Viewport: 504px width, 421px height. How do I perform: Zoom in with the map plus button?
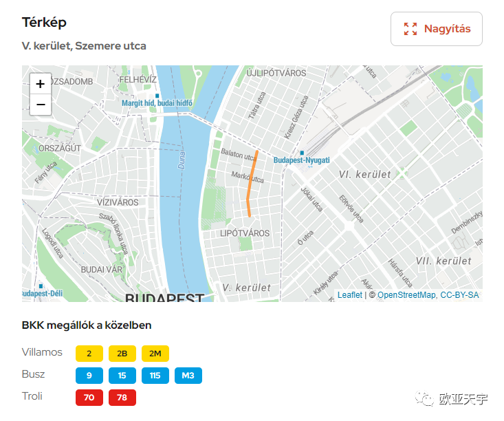pyautogui.click(x=41, y=84)
